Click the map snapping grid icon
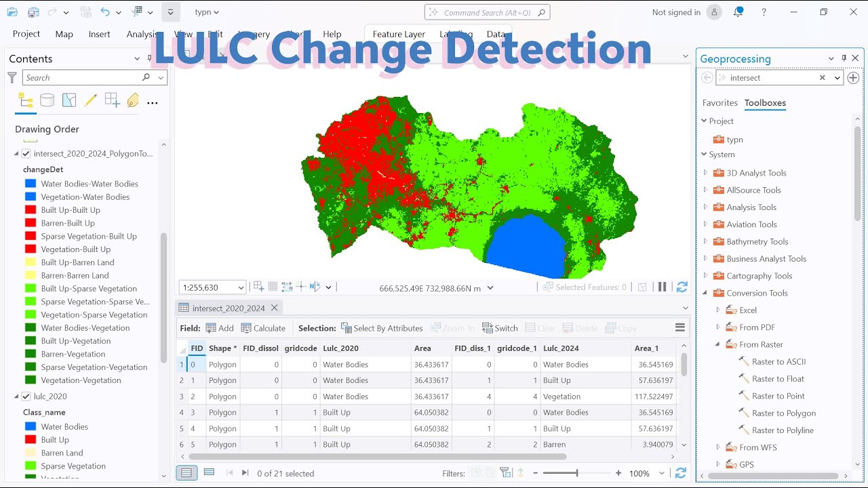The image size is (868, 488). click(x=273, y=287)
